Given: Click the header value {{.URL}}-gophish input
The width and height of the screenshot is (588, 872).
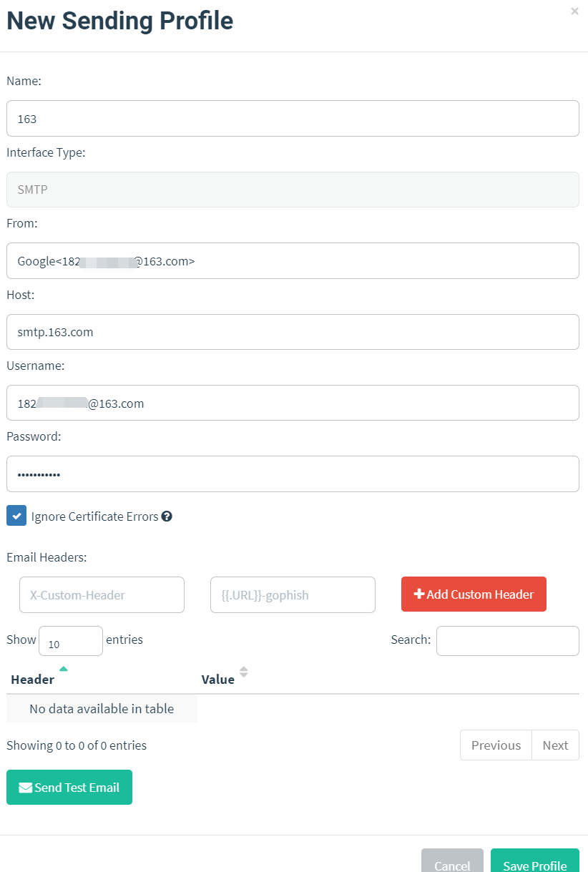Looking at the screenshot, I should (293, 595).
